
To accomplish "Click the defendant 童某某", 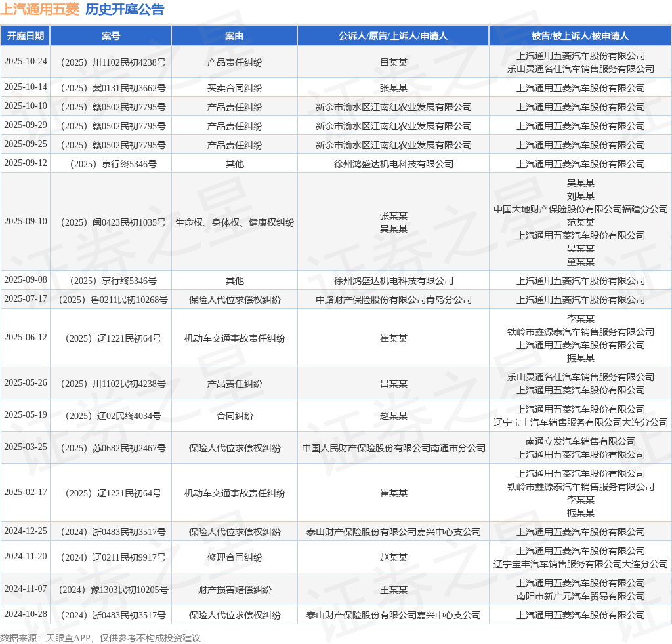I will pyautogui.click(x=580, y=262).
